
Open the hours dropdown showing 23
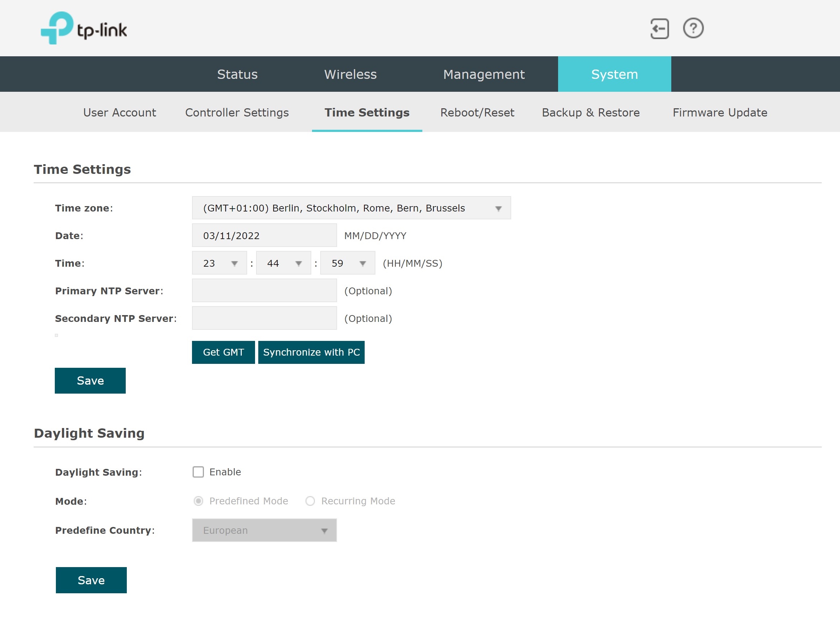click(220, 263)
